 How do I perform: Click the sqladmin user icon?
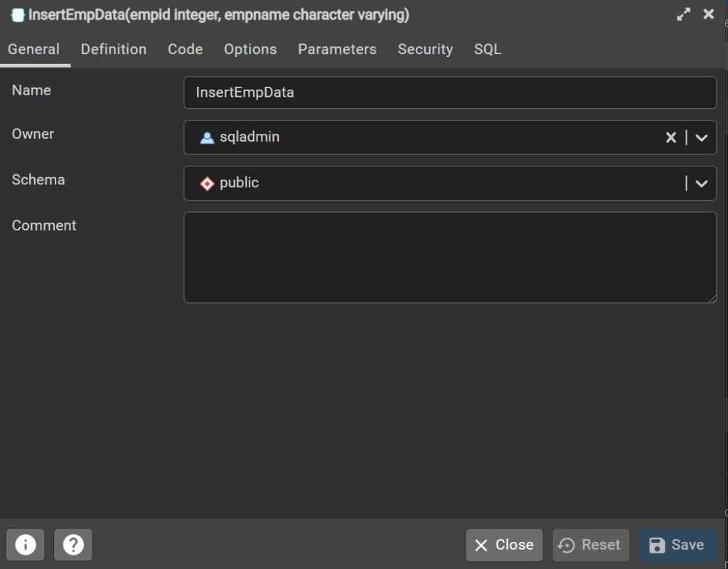pyautogui.click(x=207, y=137)
